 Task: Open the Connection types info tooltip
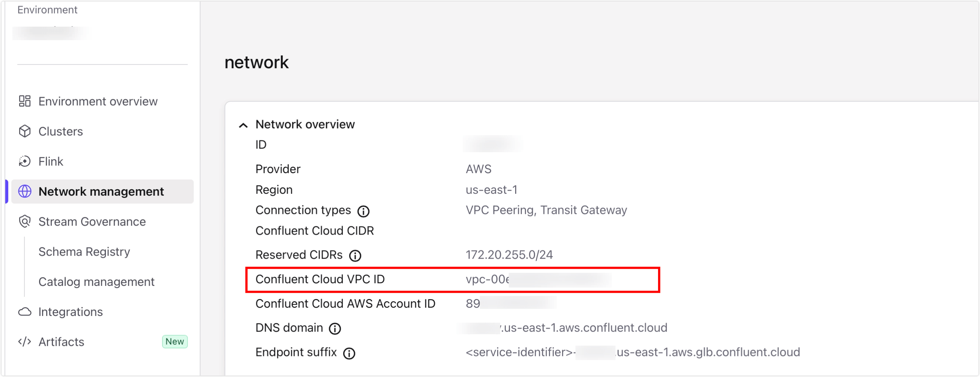click(364, 211)
